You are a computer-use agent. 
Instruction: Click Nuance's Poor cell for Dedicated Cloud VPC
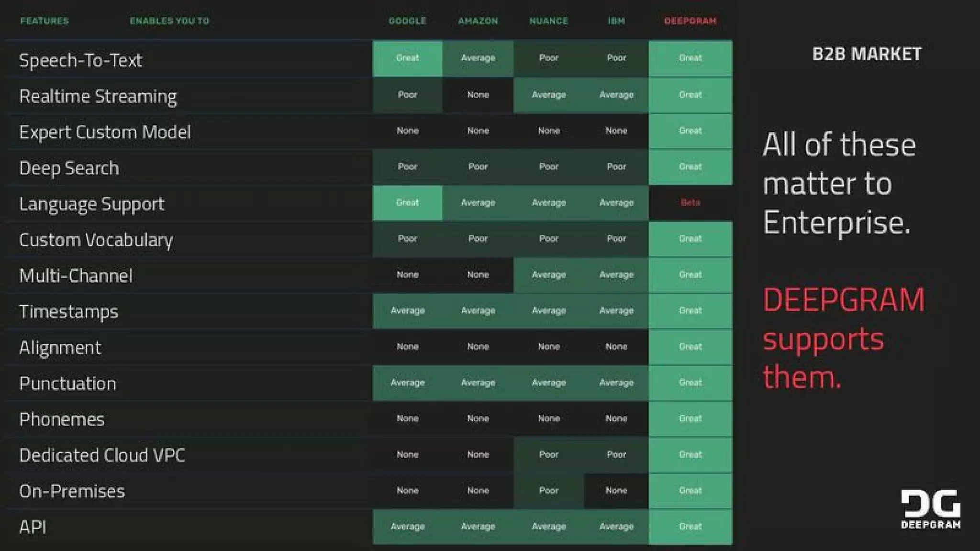click(549, 455)
